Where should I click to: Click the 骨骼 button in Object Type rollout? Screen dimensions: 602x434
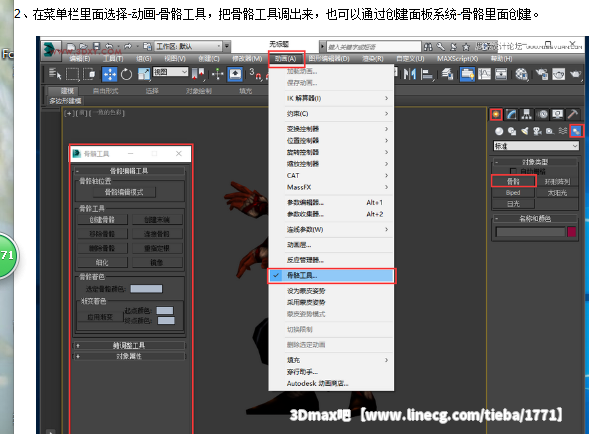coord(513,181)
